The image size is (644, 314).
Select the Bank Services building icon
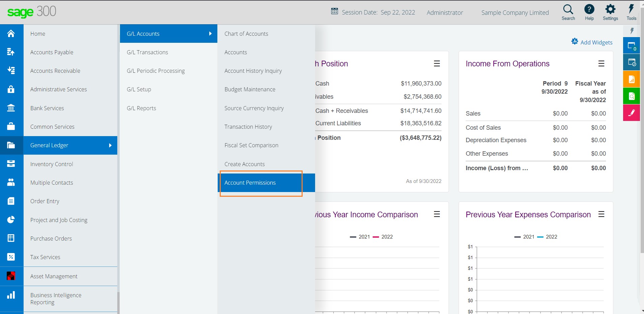point(11,108)
